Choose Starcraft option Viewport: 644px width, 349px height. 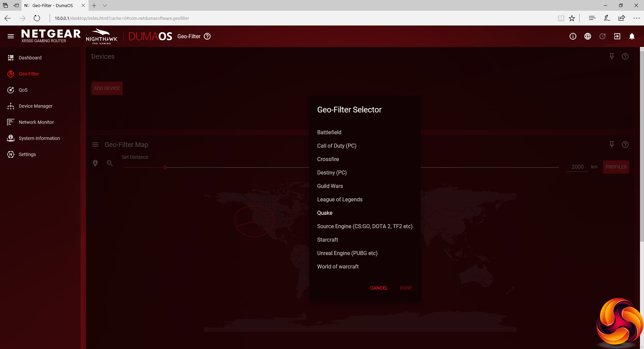pyautogui.click(x=365, y=240)
